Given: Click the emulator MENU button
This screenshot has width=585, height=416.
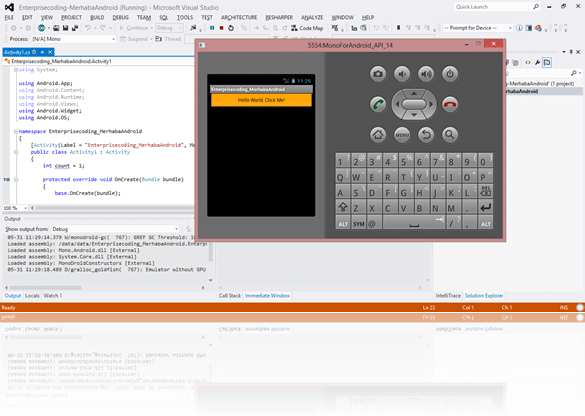Looking at the screenshot, I should pyautogui.click(x=402, y=135).
